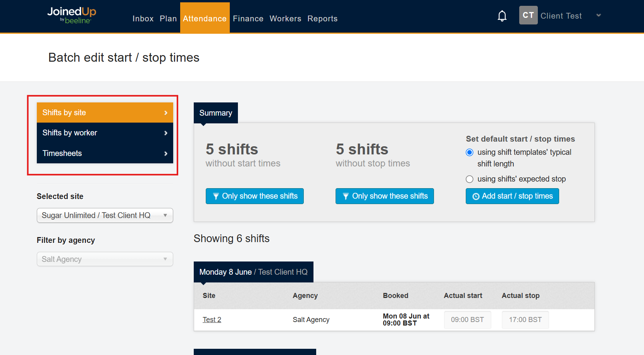Click the Site column header
Image resolution: width=644 pixels, height=355 pixels.
pos(209,296)
